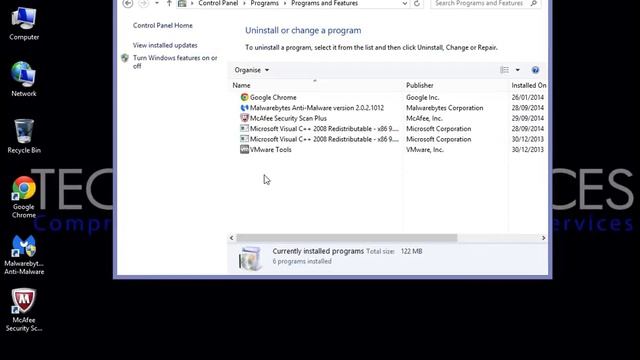Open View installed updates link

pos(165,45)
